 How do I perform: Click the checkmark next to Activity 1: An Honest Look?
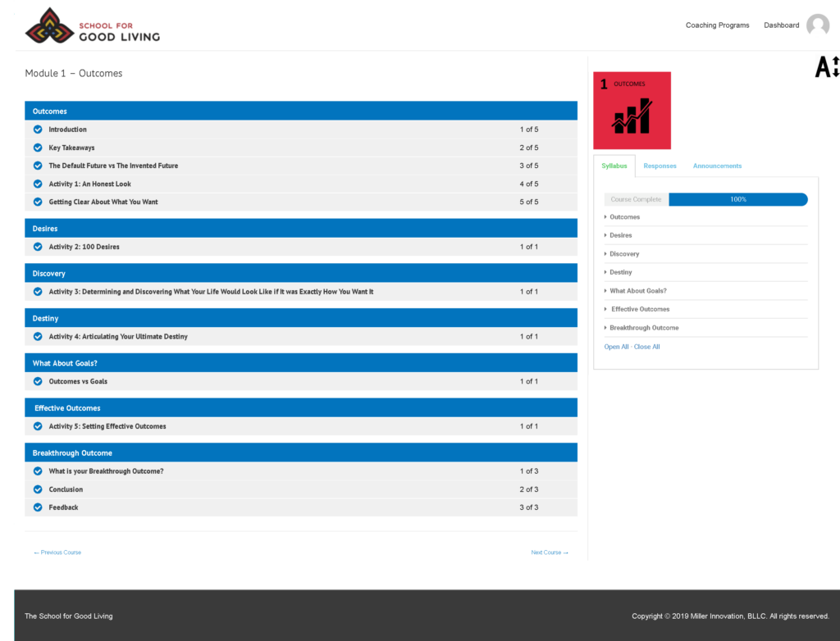[x=38, y=184]
